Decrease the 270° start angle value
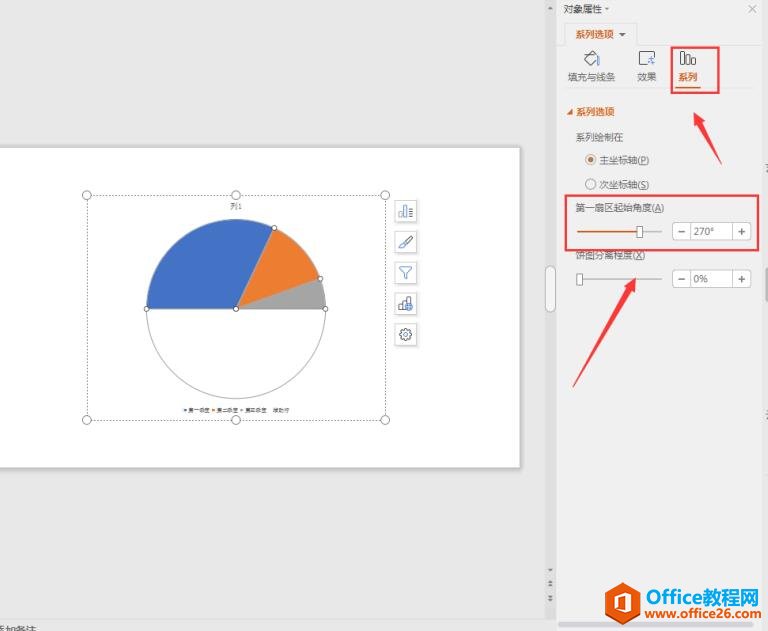The image size is (768, 631). (681, 231)
